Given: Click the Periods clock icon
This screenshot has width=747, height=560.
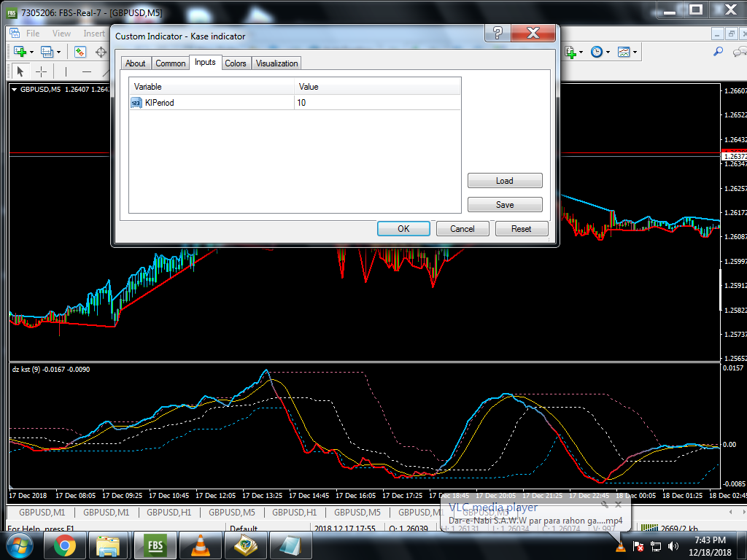Looking at the screenshot, I should [597, 52].
